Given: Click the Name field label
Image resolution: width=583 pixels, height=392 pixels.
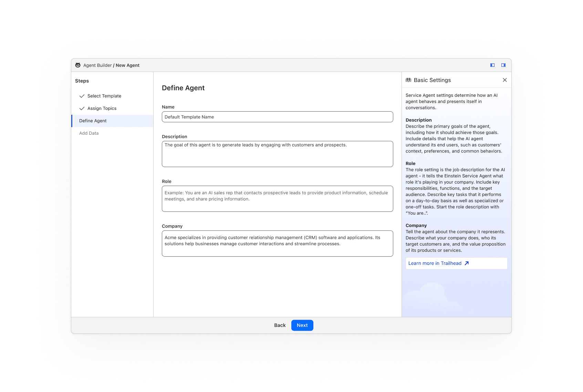Looking at the screenshot, I should pyautogui.click(x=168, y=107).
